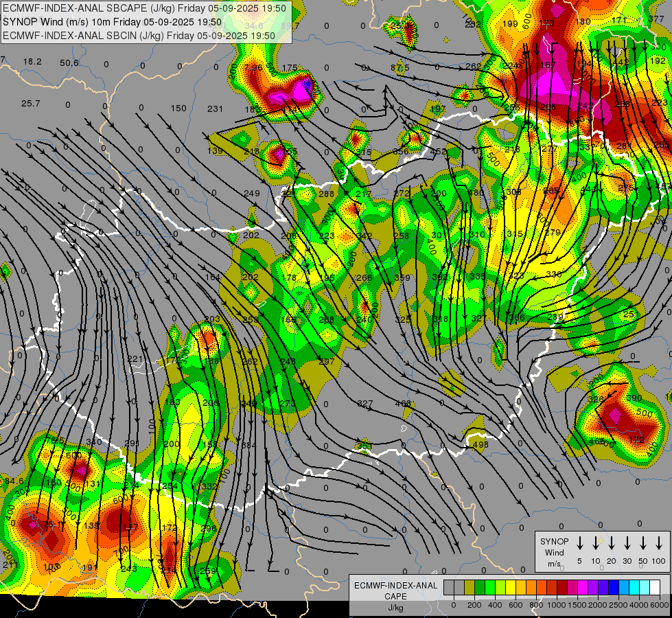Click the map value '259'

coord(208,571)
